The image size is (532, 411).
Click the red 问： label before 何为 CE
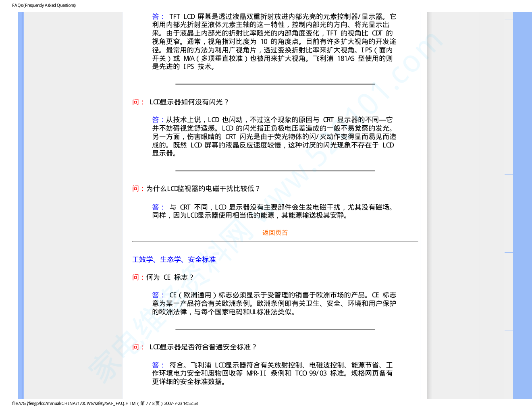(x=138, y=277)
